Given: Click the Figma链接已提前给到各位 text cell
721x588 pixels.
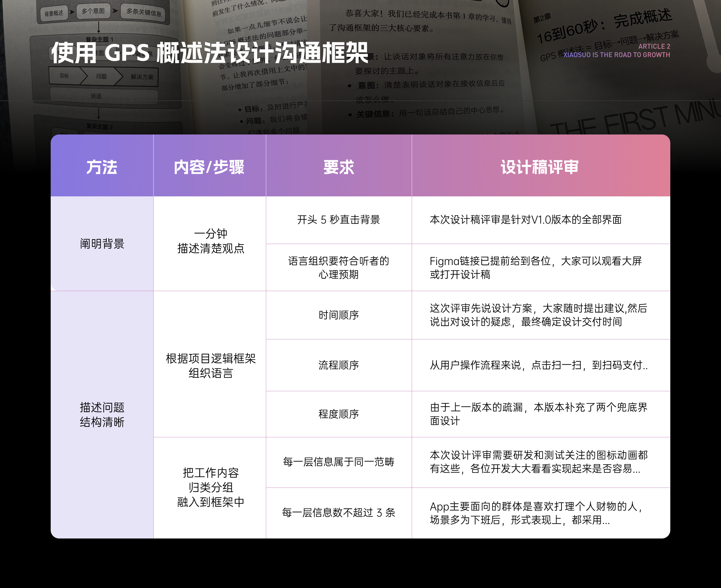Looking at the screenshot, I should [x=536, y=268].
